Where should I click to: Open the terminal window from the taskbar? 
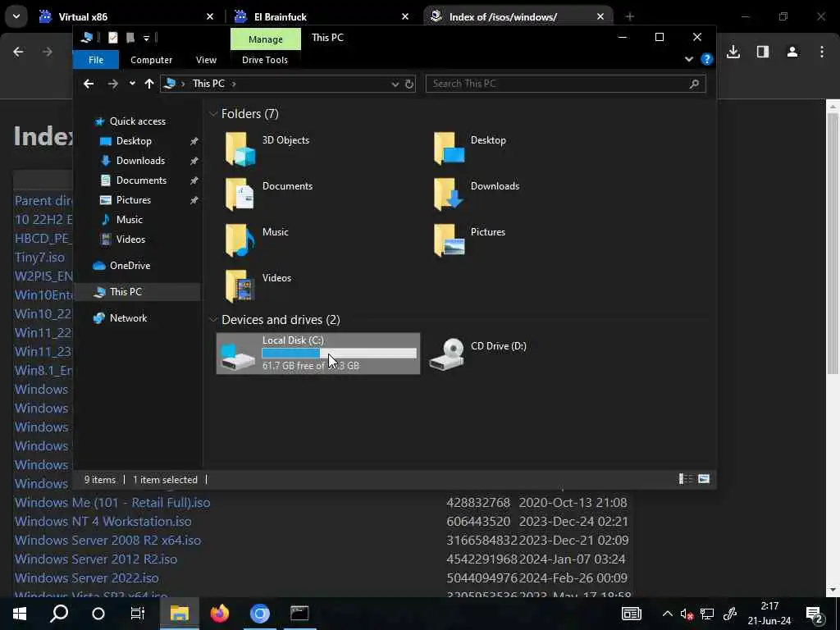(x=299, y=614)
